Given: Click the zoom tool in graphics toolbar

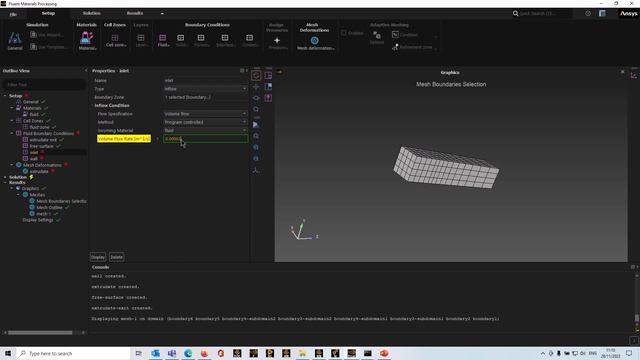Looking at the screenshot, I should click(x=256, y=109).
